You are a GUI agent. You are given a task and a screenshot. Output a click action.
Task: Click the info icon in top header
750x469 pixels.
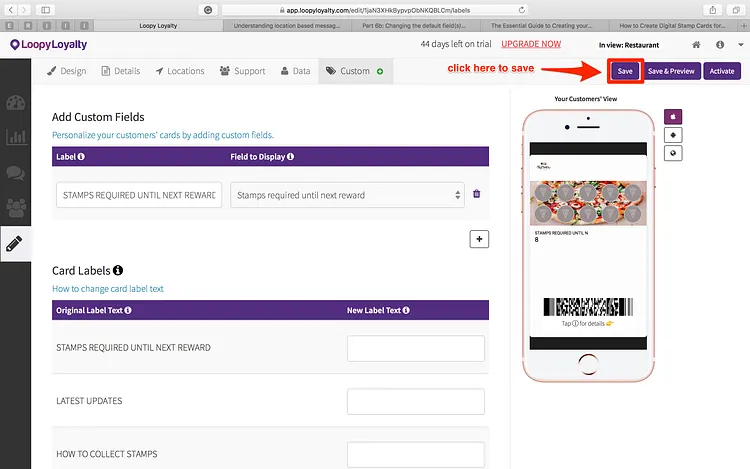click(720, 44)
